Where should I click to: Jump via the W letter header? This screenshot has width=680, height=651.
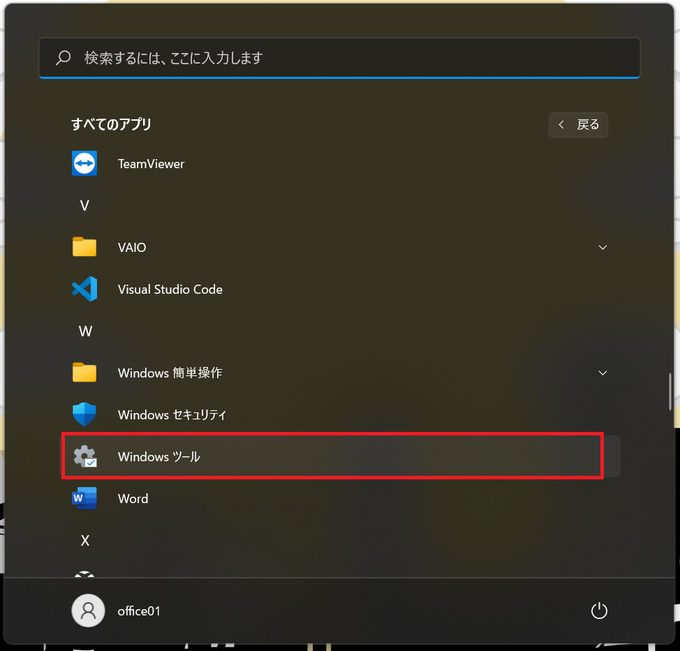[x=85, y=331]
